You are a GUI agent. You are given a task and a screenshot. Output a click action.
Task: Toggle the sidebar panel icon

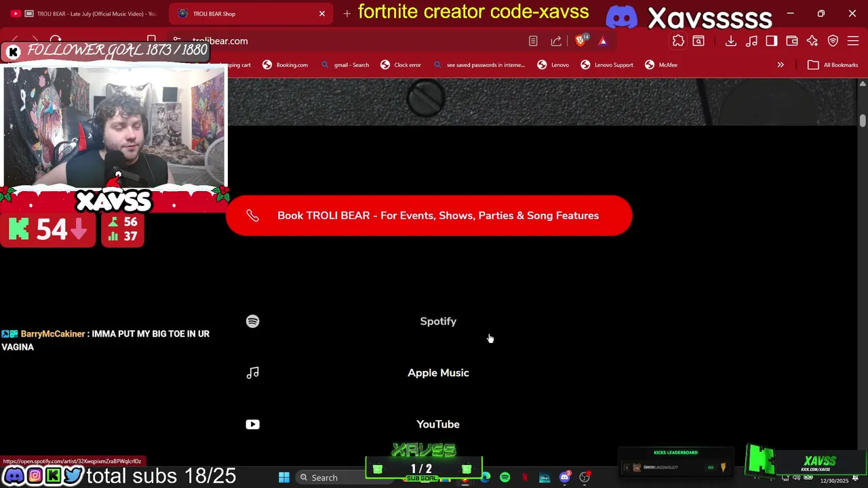(772, 41)
